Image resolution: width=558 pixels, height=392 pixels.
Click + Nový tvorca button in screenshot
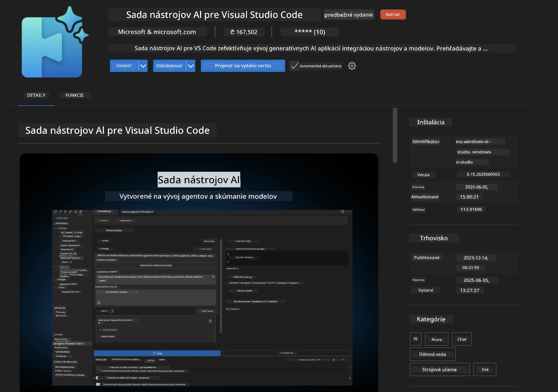point(126,221)
